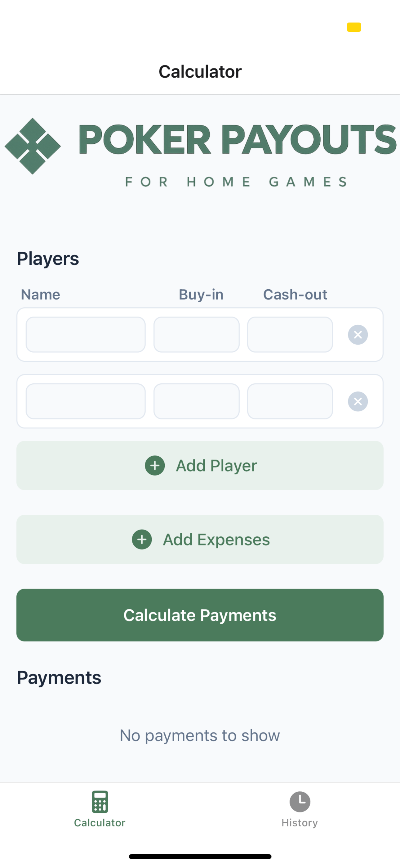Tap the yellow battery indicator

354,27
